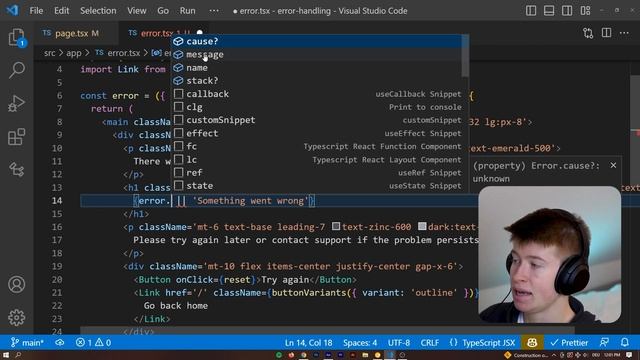Open the Accounts menu icon
Image resolution: width=640 pixels, height=360 pixels.
click(x=16, y=284)
